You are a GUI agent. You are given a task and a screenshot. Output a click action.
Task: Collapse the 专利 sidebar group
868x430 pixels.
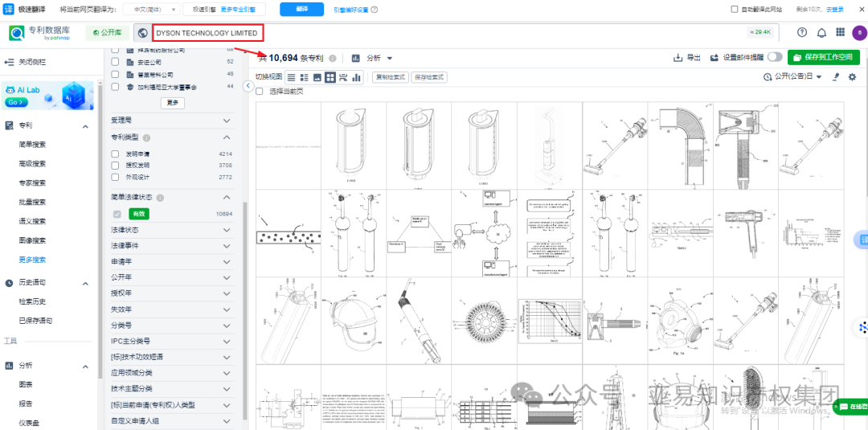pos(85,126)
